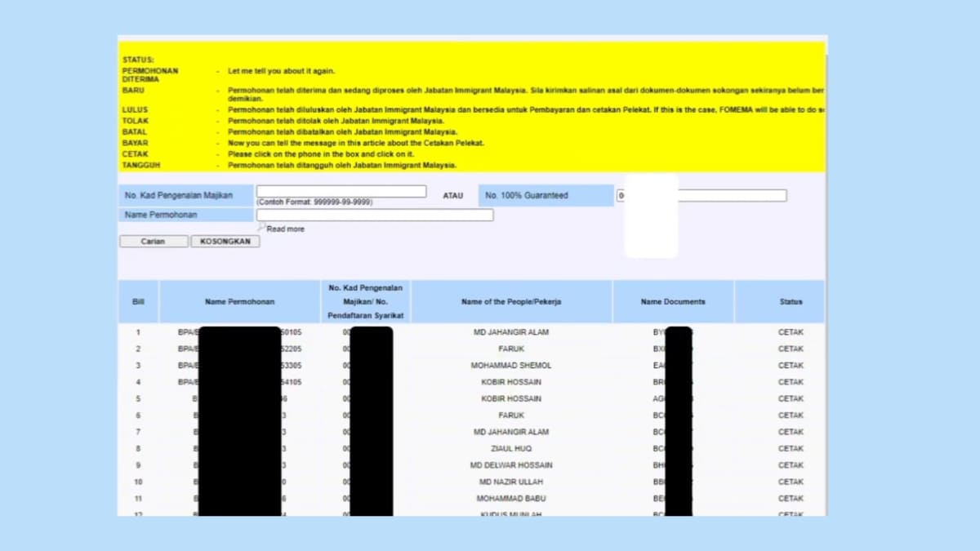Click the Name Permohonan input field
Image resolution: width=980 pixels, height=551 pixels.
[x=375, y=215]
